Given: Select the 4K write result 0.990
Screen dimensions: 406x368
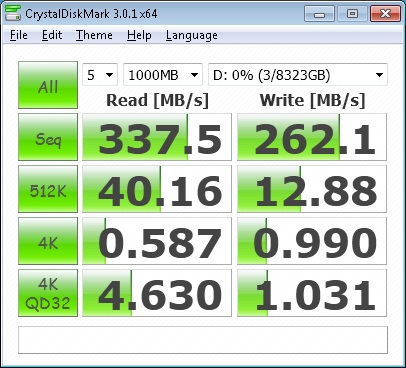Looking at the screenshot, I should click(x=312, y=241).
